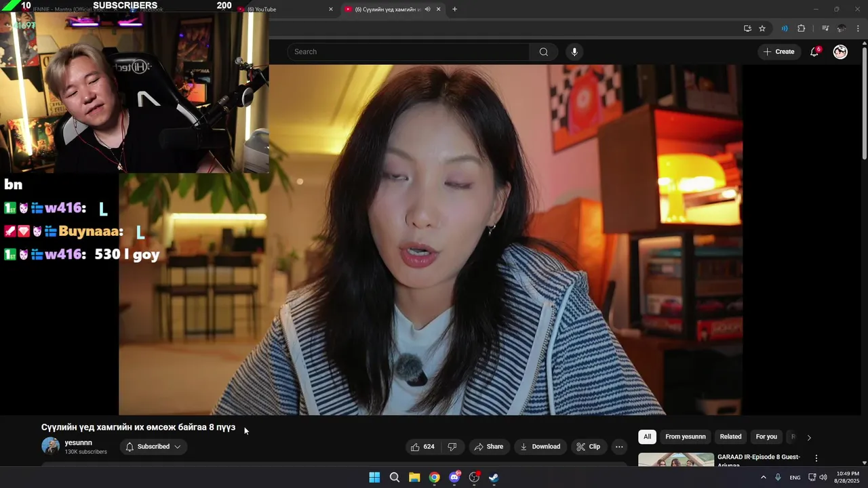
Task: Show hidden system tray icons
Action: point(763,478)
